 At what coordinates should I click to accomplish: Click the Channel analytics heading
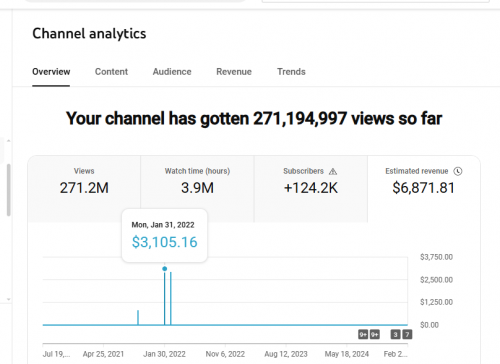(89, 34)
